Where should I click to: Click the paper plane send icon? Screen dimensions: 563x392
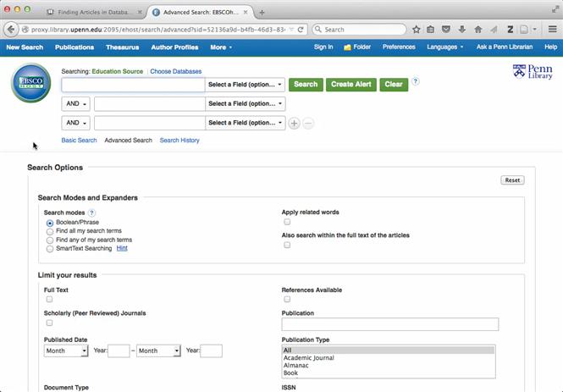pyautogui.click(x=494, y=30)
